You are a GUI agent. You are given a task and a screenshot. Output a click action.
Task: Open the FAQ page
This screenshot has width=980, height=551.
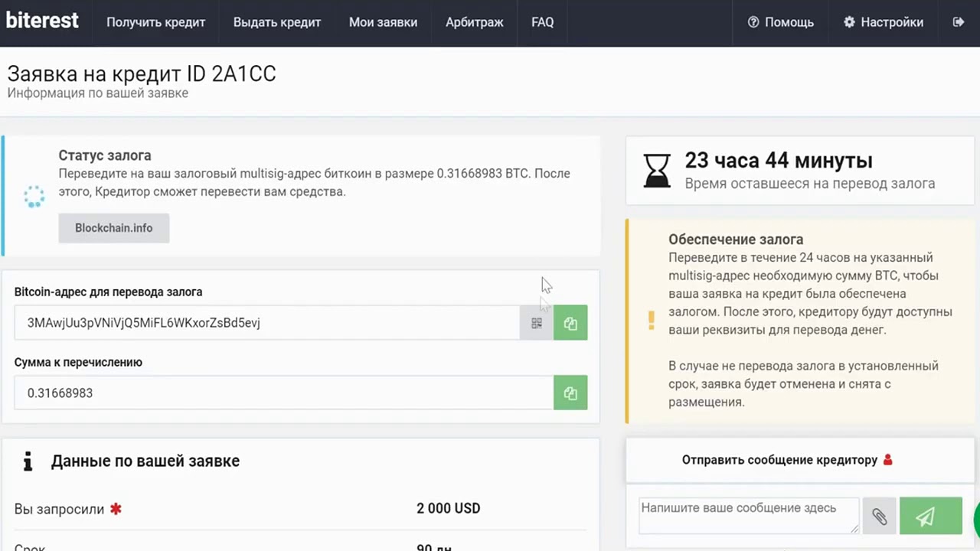(x=543, y=22)
